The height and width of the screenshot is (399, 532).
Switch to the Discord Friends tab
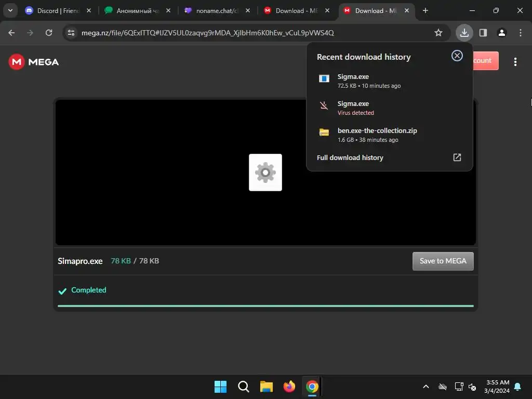[58, 10]
